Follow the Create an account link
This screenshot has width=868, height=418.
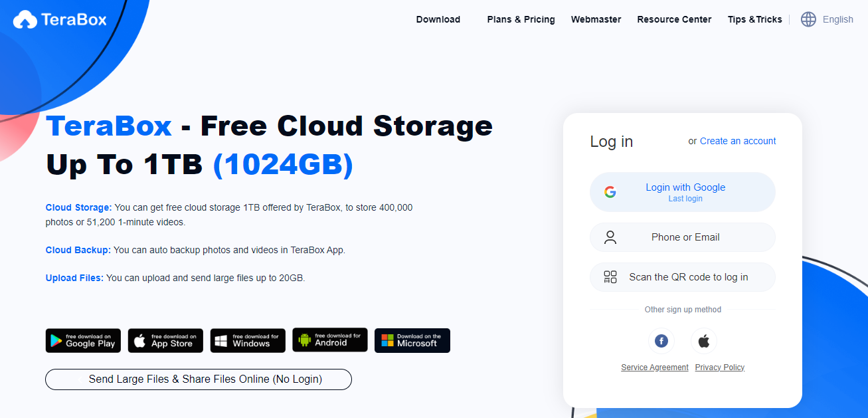pyautogui.click(x=738, y=141)
